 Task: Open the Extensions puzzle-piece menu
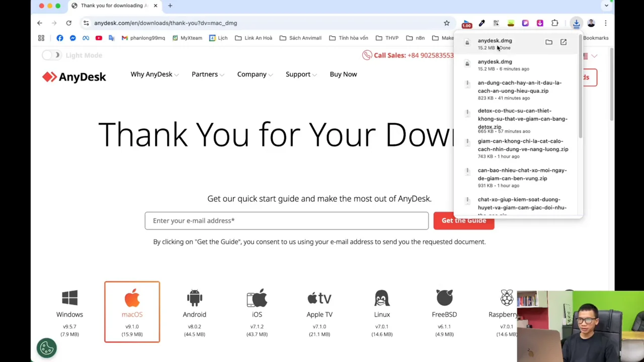[x=555, y=23]
